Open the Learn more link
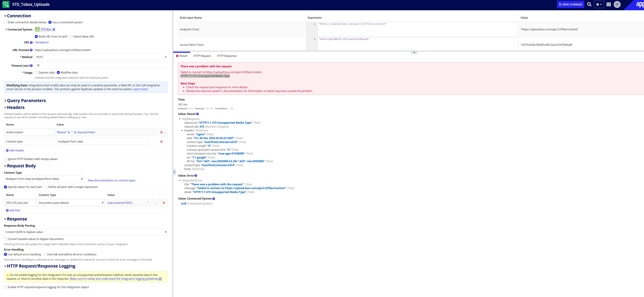The height and width of the screenshot is (297, 644). (x=140, y=89)
